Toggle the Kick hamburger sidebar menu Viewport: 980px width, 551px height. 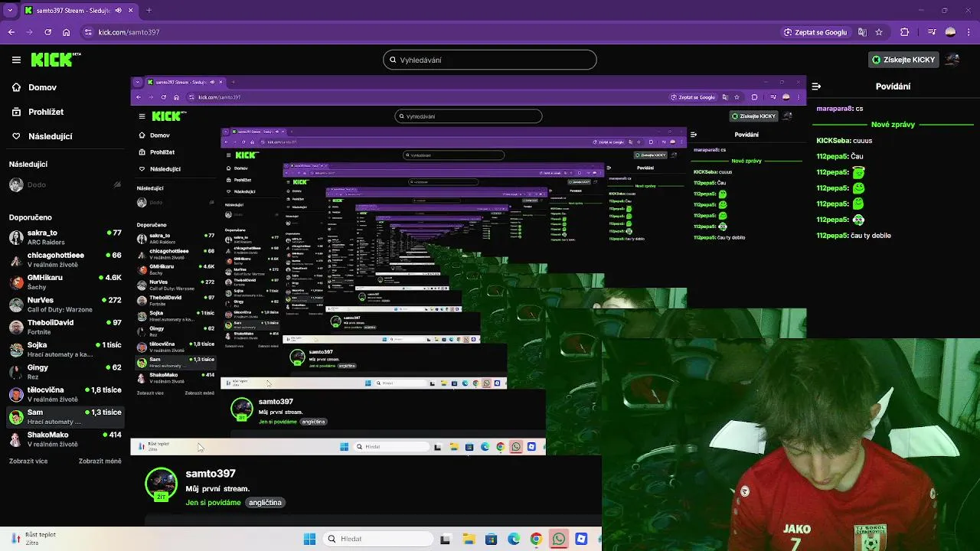(x=16, y=60)
